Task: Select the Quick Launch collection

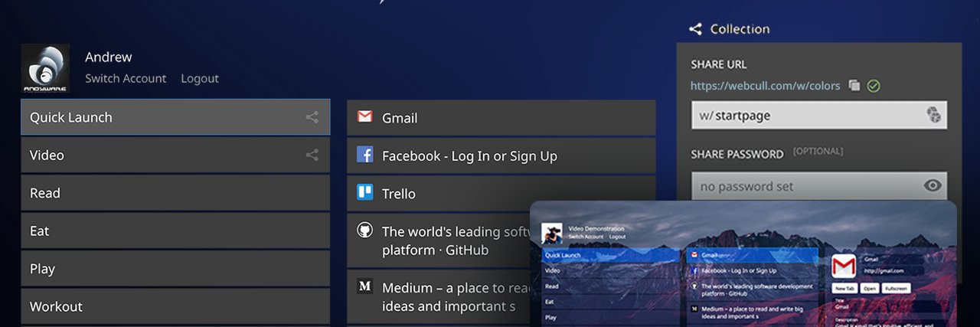Action: click(x=175, y=117)
